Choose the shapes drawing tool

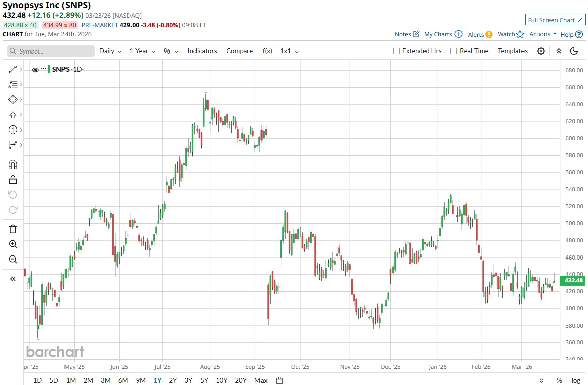point(13,99)
